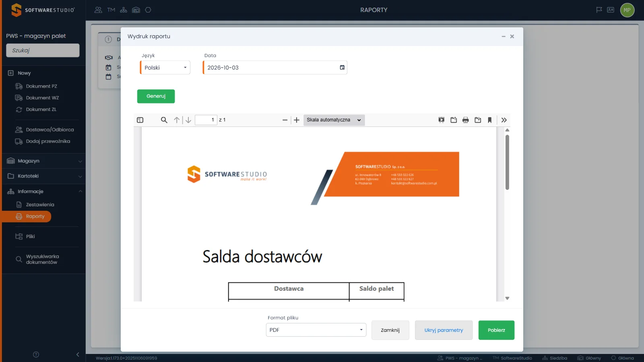The image size is (644, 362).
Task: Open Zestawienia in sidebar
Action: [x=40, y=205]
